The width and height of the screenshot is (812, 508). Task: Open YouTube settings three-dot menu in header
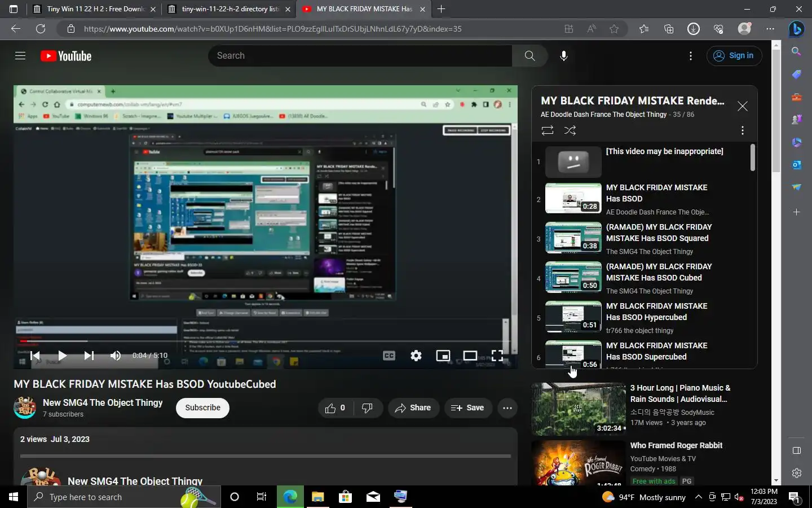coord(691,56)
